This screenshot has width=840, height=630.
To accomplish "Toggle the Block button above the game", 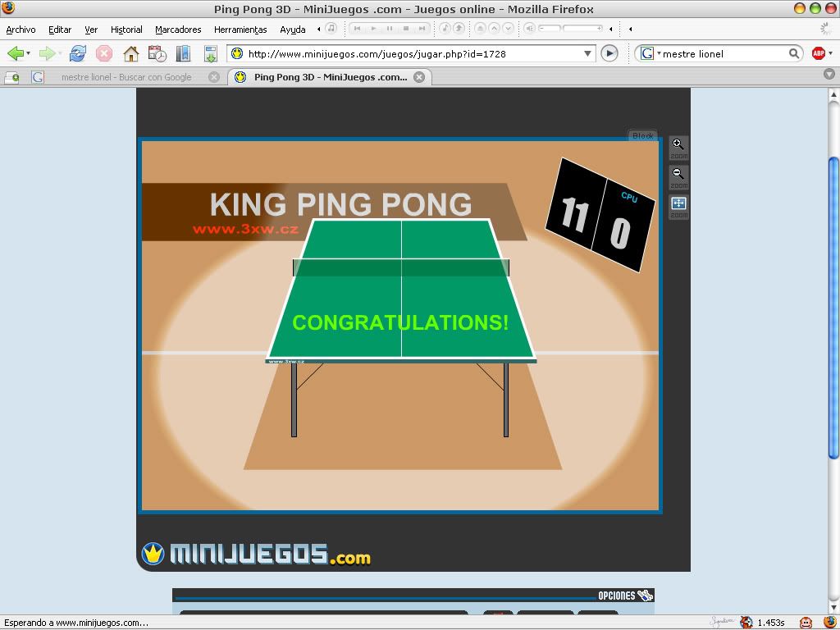I will [x=642, y=135].
